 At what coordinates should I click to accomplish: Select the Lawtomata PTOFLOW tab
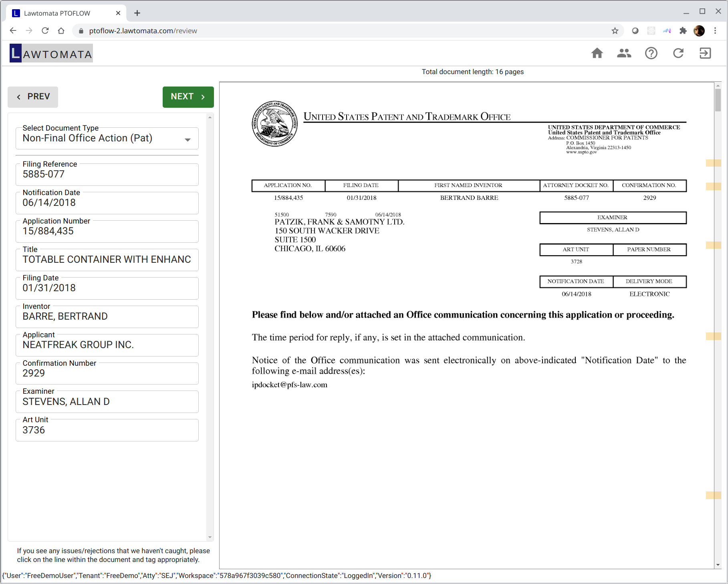[x=66, y=13]
